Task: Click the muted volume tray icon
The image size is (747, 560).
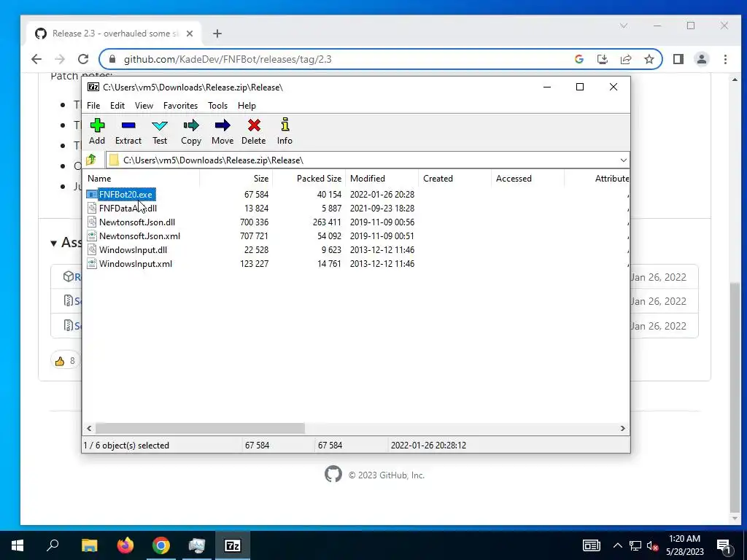Action: click(653, 545)
